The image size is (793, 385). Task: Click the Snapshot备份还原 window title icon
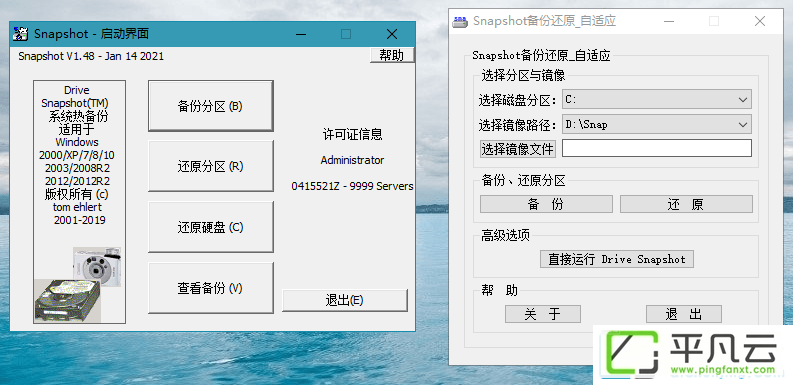pos(459,21)
